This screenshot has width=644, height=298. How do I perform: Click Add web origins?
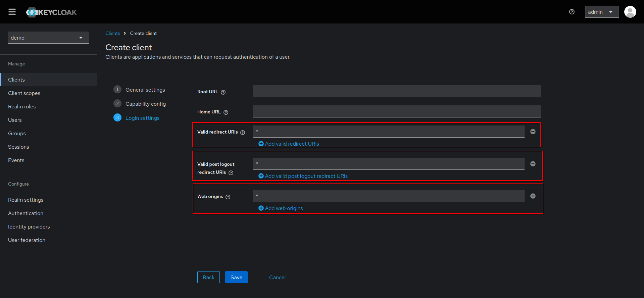(281, 208)
